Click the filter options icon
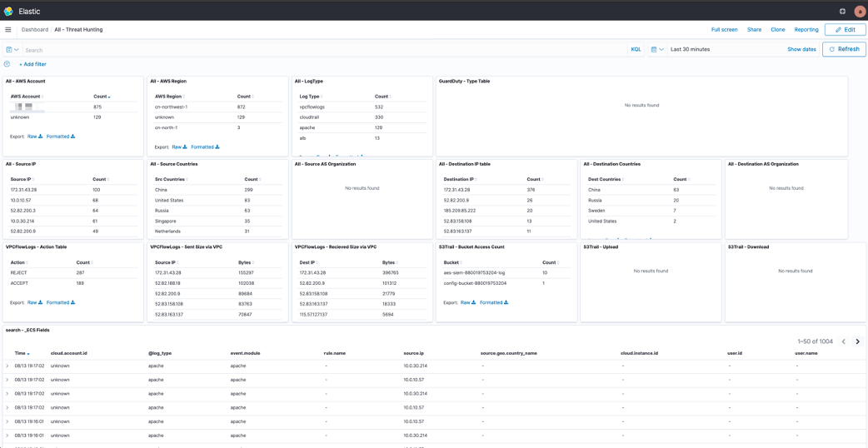This screenshot has height=448, width=868. click(7, 64)
